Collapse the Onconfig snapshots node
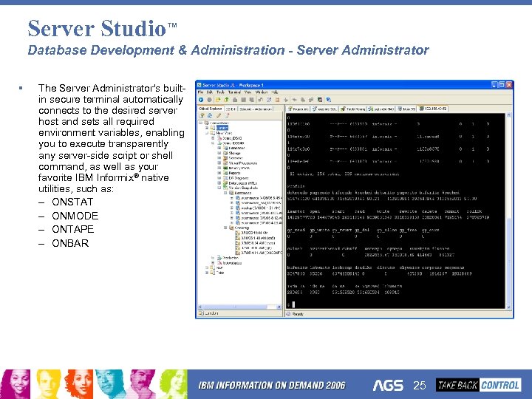The width and height of the screenshot is (532, 399). pos(225,228)
